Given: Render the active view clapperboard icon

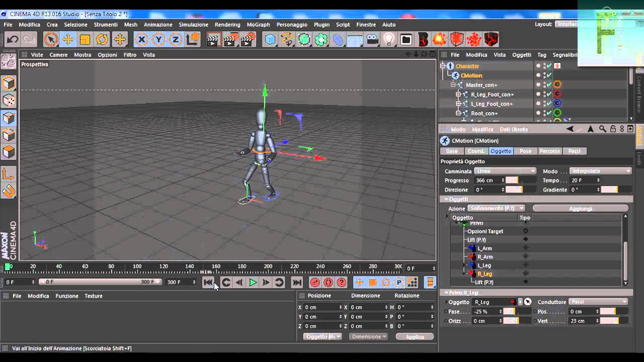Looking at the screenshot, I should (x=214, y=39).
